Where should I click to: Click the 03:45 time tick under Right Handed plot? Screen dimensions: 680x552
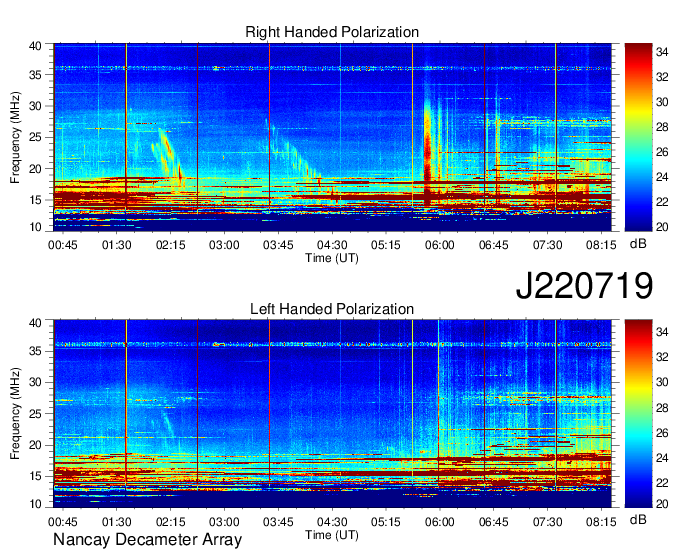click(278, 245)
